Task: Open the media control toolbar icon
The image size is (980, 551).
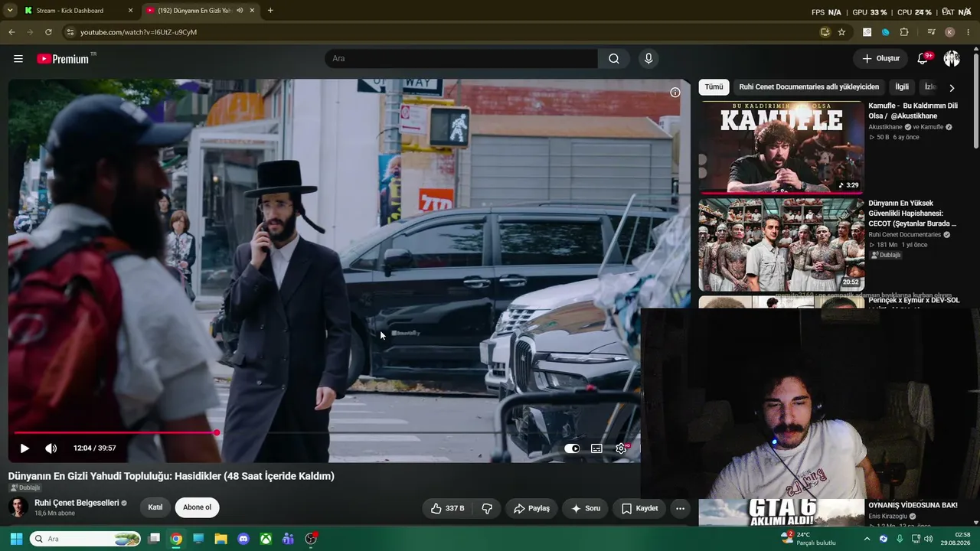Action: [x=931, y=32]
